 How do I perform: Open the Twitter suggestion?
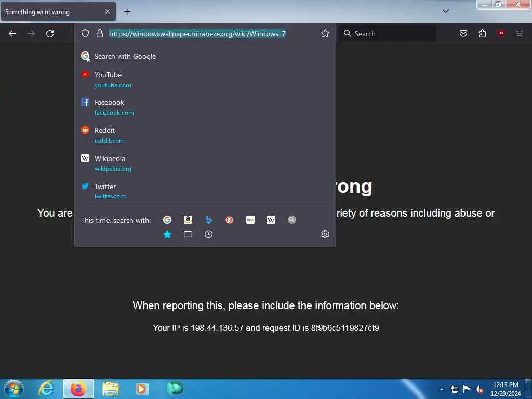click(205, 191)
